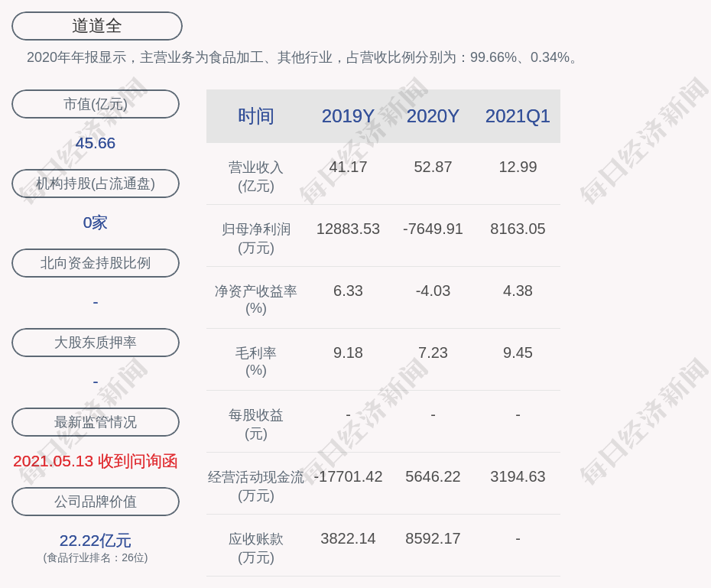Click the 22.22亿元 brand value
Screen dimensions: 711x588
[96, 541]
